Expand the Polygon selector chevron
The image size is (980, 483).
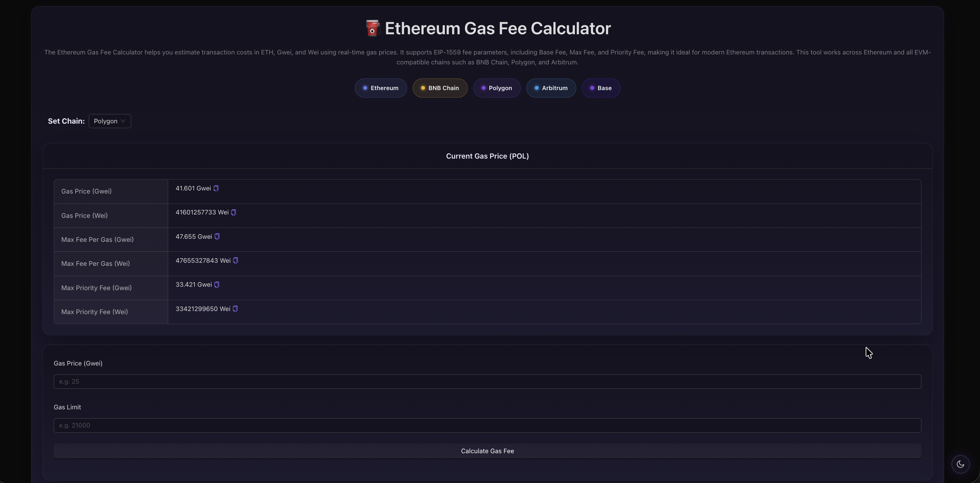[x=123, y=121]
